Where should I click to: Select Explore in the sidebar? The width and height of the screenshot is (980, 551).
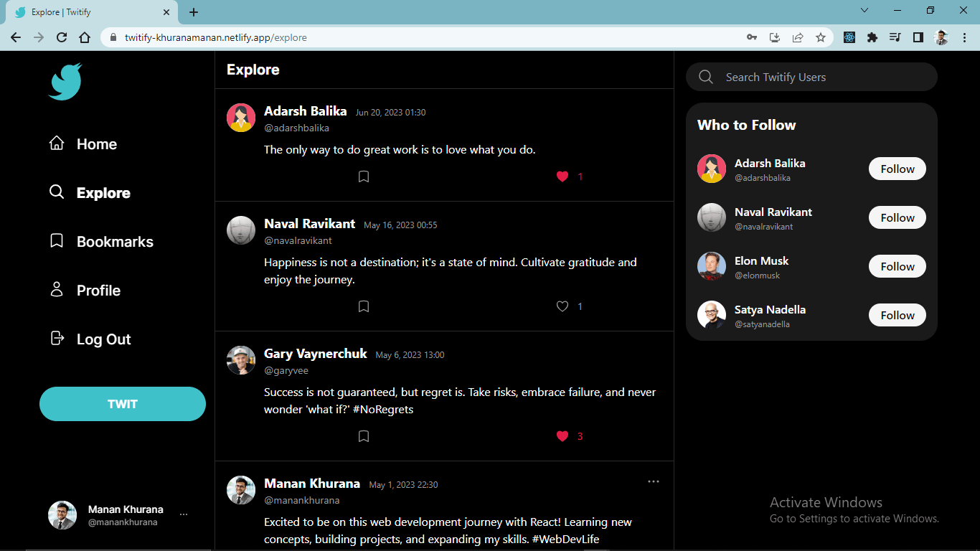tap(90, 193)
